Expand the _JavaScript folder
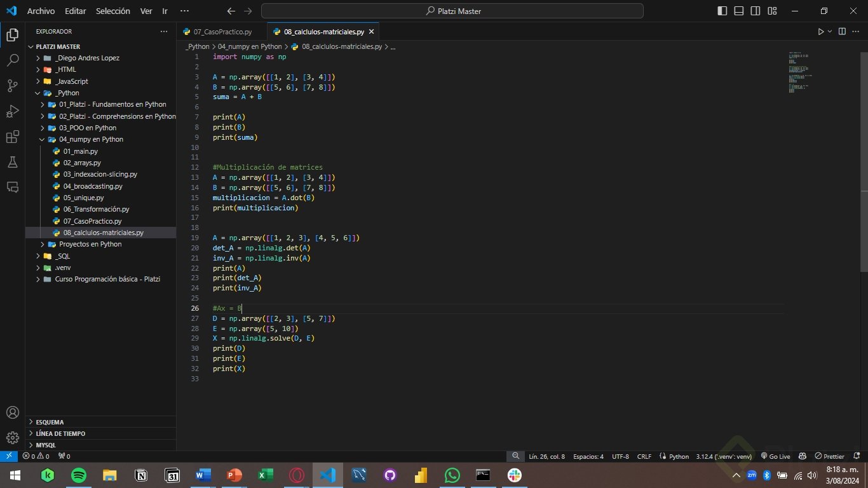The width and height of the screenshot is (868, 488). pyautogui.click(x=71, y=81)
